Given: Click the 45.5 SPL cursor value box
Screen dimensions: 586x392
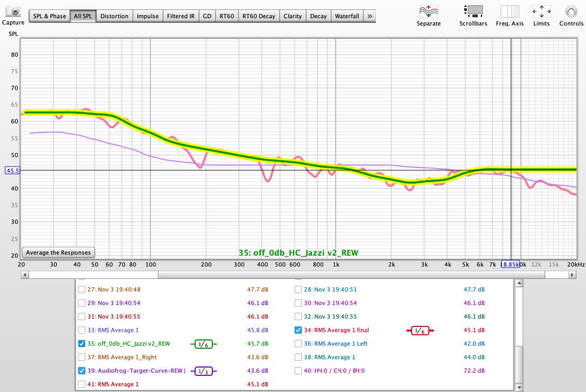Looking at the screenshot, I should tap(12, 171).
